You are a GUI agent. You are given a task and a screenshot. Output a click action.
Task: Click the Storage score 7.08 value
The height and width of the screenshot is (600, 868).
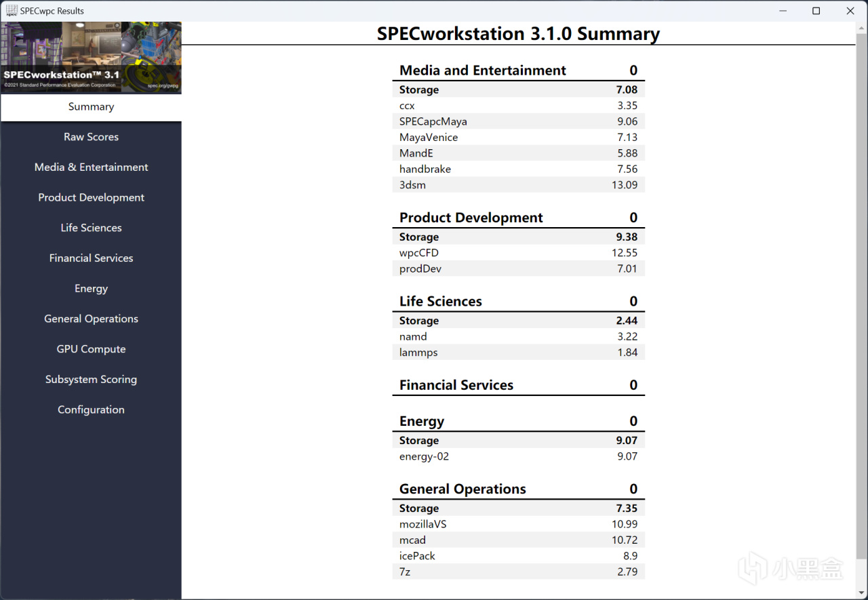627,89
